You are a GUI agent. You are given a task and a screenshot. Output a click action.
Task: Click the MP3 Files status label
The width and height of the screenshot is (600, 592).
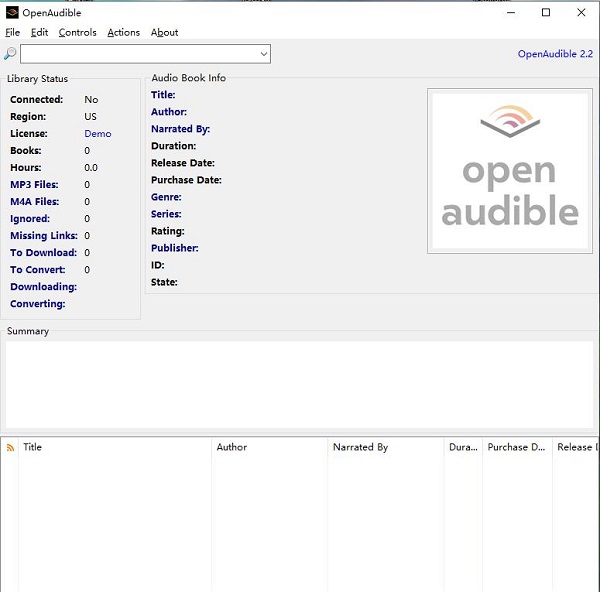tap(34, 185)
